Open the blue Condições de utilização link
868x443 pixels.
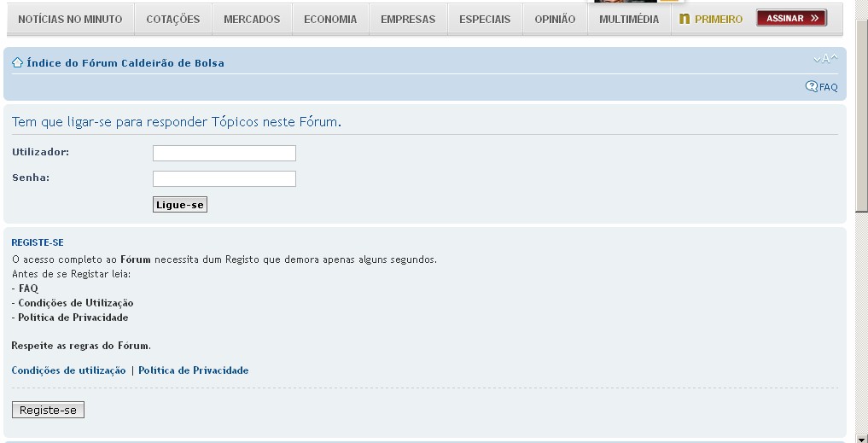68,370
